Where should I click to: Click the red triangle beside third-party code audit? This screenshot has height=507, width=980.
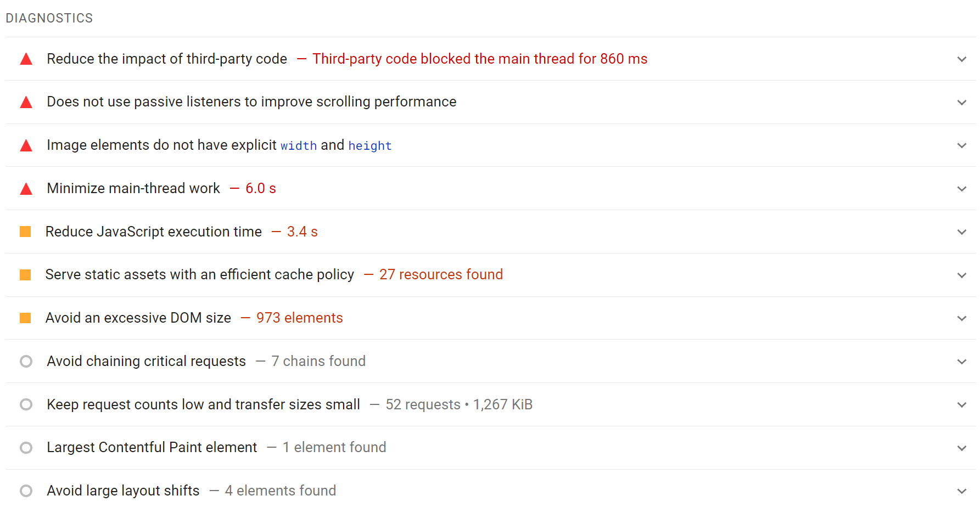click(26, 59)
